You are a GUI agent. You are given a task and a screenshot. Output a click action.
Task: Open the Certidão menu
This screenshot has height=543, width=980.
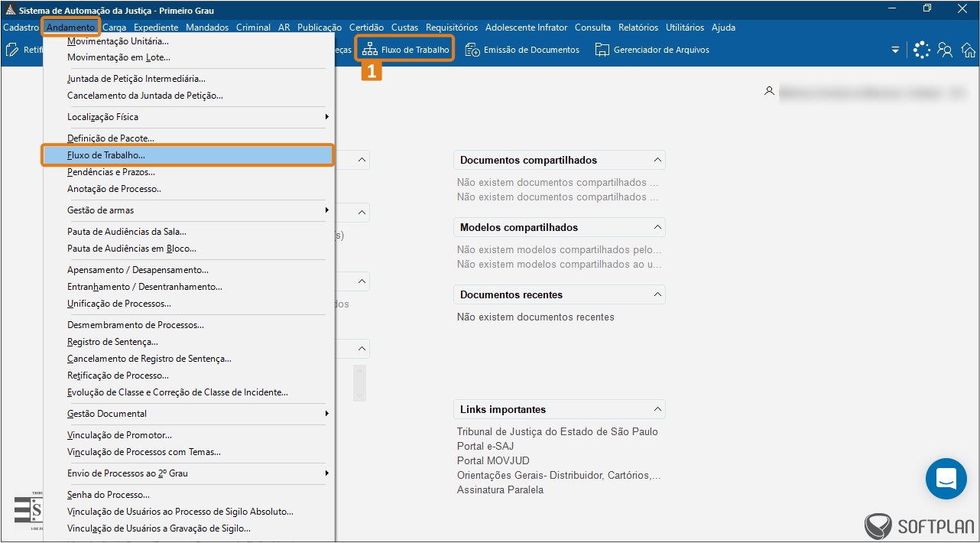[x=367, y=28]
